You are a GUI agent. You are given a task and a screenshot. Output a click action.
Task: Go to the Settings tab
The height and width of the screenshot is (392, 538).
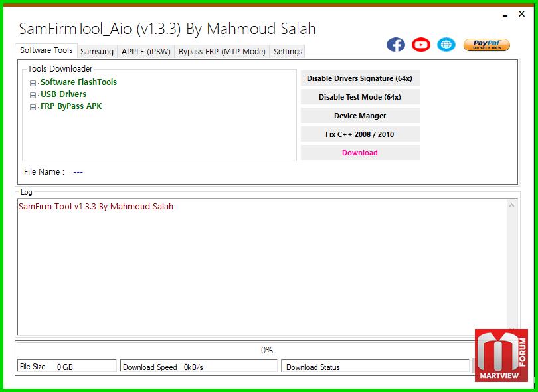point(288,51)
